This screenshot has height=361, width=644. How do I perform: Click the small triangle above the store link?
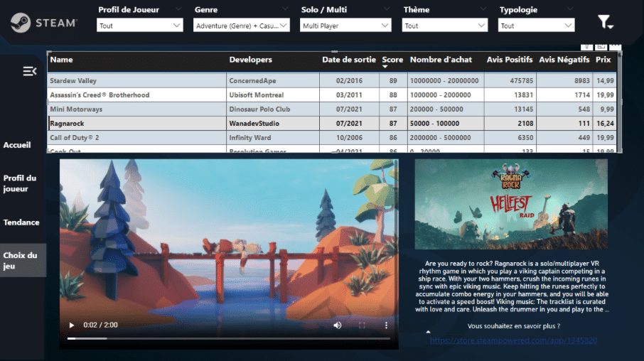point(428,332)
